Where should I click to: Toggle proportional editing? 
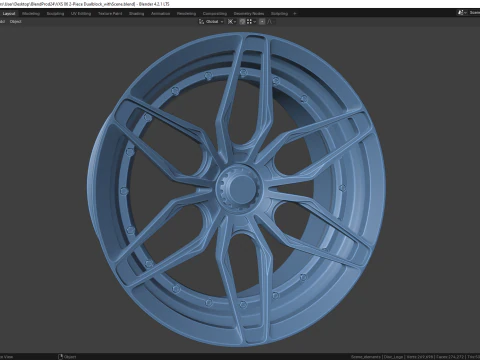(262, 22)
